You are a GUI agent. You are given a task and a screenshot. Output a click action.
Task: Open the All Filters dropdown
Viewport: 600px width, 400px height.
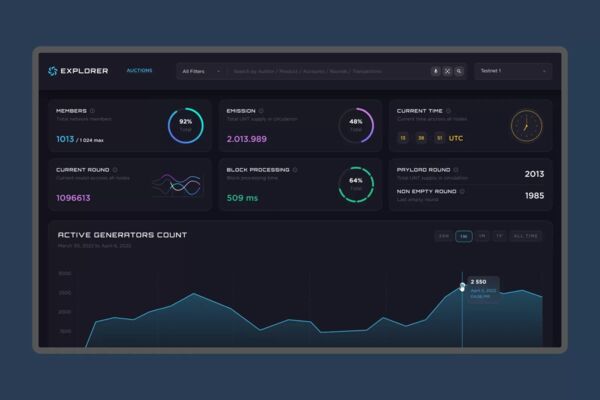[201, 71]
